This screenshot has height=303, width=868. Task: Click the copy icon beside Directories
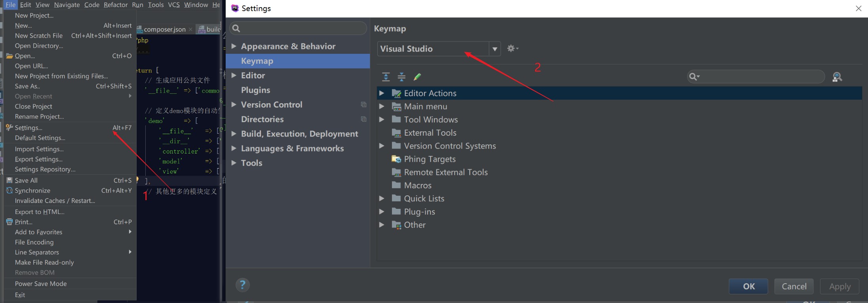click(364, 119)
